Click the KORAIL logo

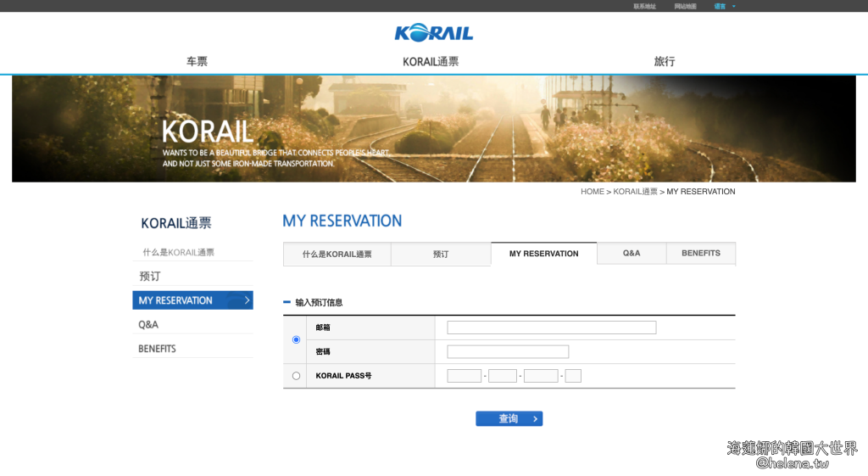[x=433, y=33]
